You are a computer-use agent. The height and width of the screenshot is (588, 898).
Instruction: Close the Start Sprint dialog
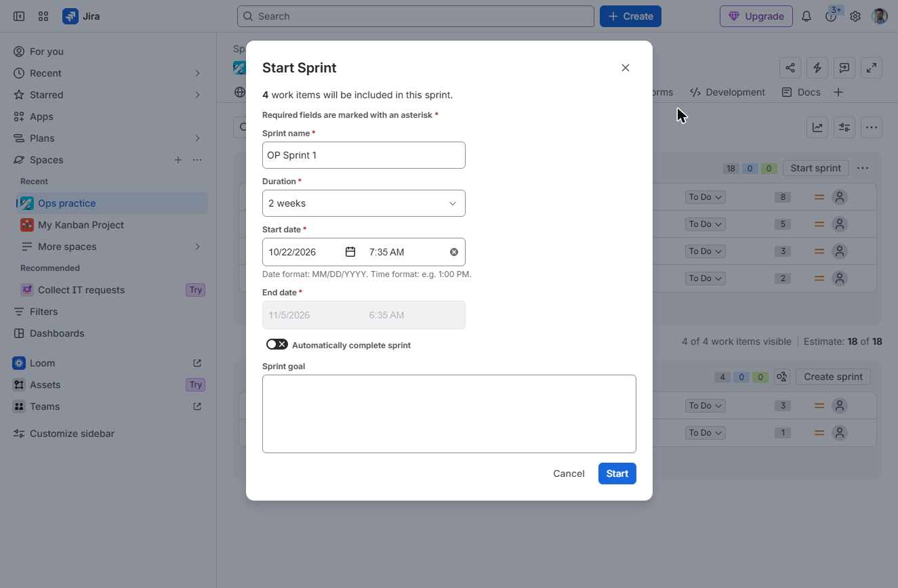(x=626, y=68)
